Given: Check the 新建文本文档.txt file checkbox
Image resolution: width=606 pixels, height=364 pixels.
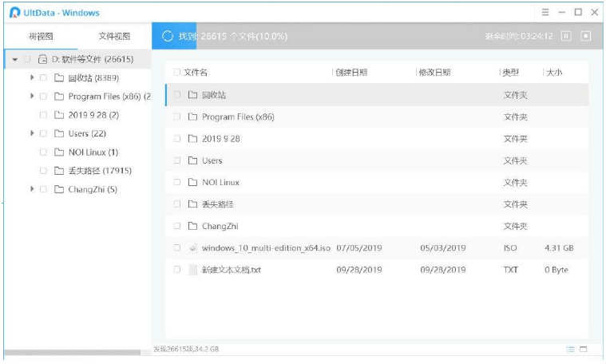Looking at the screenshot, I should [177, 270].
